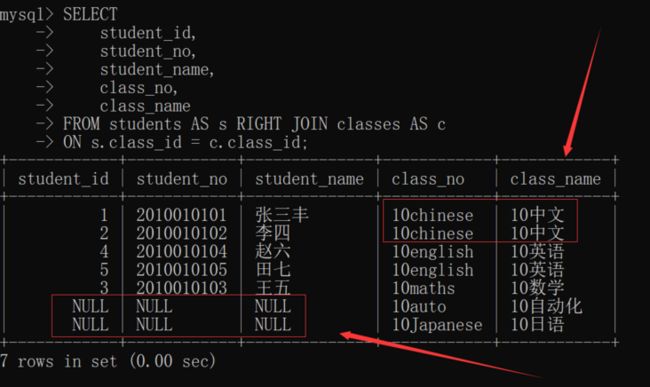The width and height of the screenshot is (650, 387).
Task: Click the student name 田七
Action: point(273,270)
